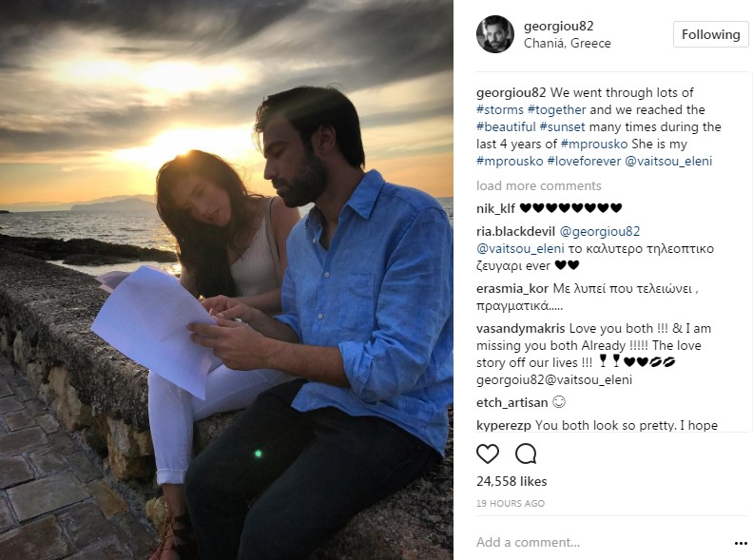Open the #beautiful hashtag

pos(506,127)
